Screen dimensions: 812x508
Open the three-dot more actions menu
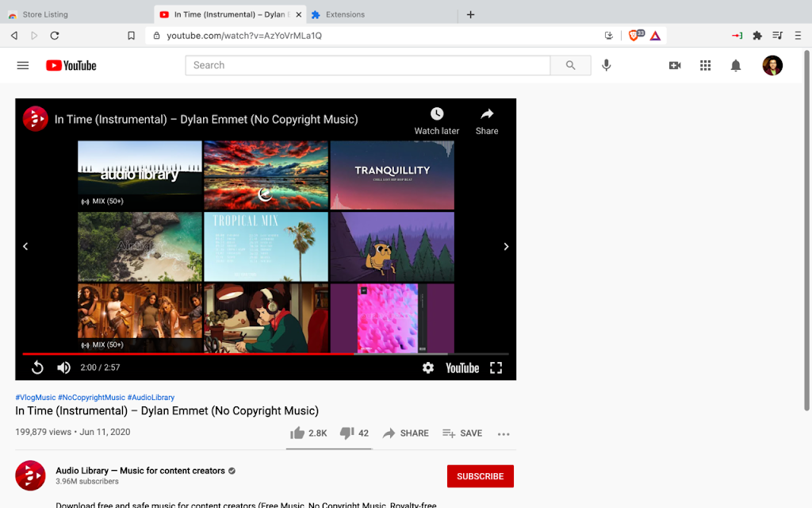(504, 434)
